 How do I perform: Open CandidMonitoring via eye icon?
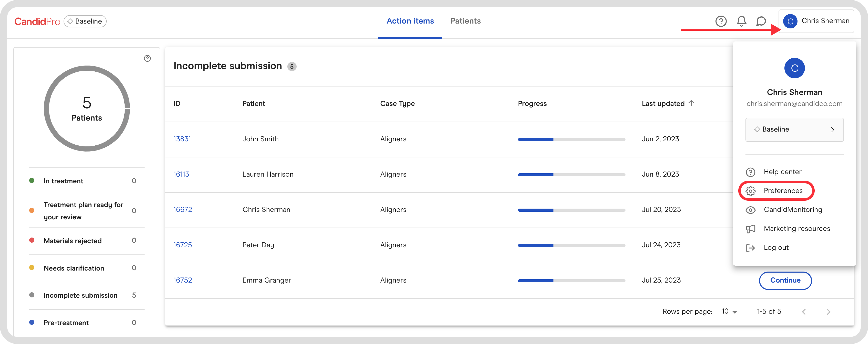coord(750,210)
